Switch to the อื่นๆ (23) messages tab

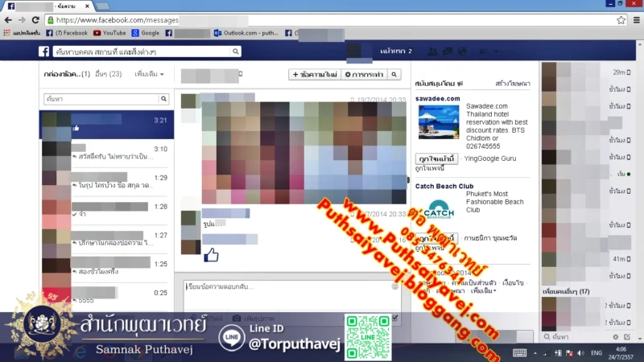(108, 74)
